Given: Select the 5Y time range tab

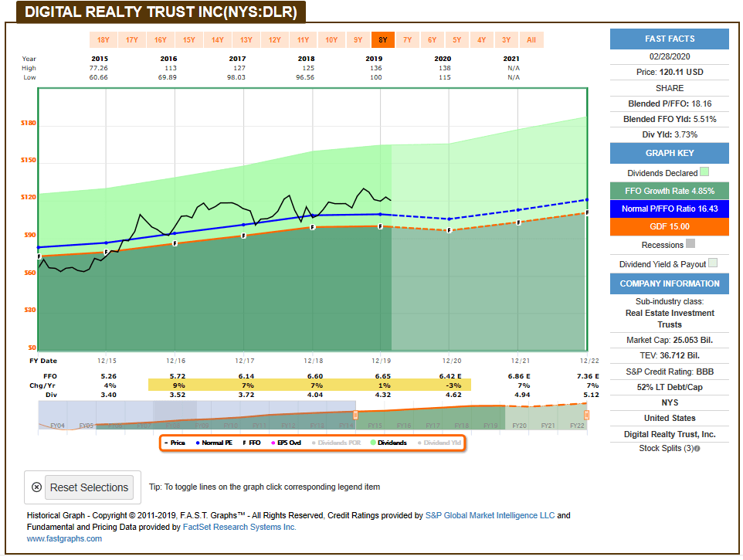Looking at the screenshot, I should [x=456, y=40].
